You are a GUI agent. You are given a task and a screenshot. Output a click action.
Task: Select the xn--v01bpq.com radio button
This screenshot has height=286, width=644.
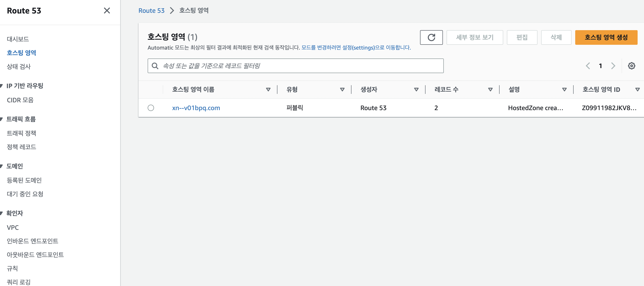pyautogui.click(x=151, y=108)
